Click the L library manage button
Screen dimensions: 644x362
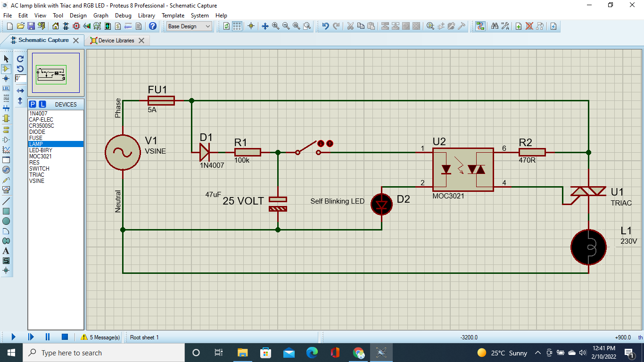click(42, 104)
